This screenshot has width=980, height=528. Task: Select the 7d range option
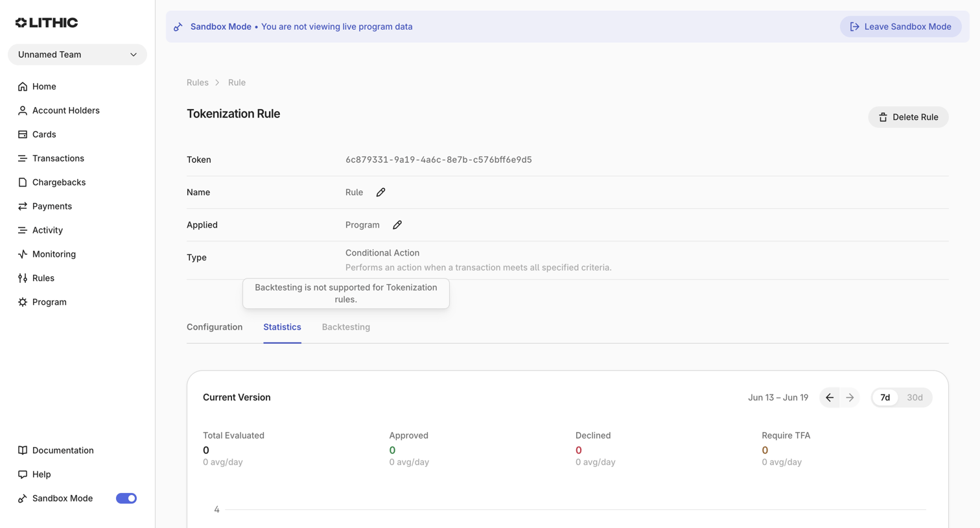click(x=885, y=398)
